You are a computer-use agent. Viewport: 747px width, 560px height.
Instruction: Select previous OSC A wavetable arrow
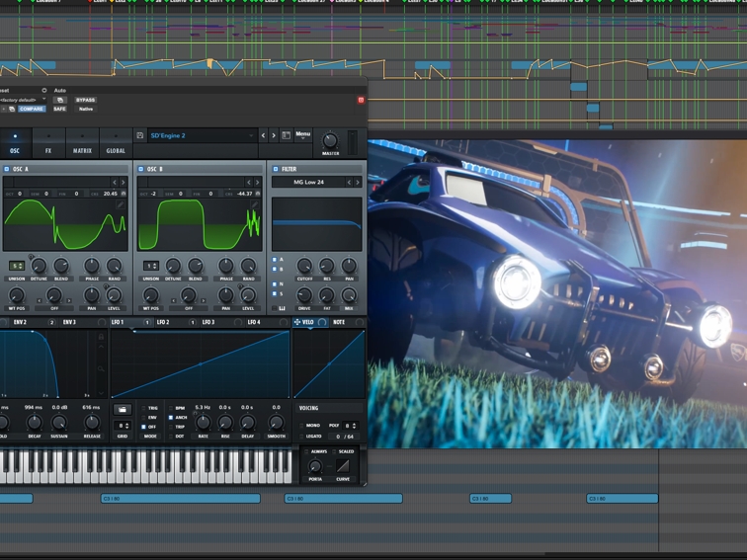tap(115, 183)
